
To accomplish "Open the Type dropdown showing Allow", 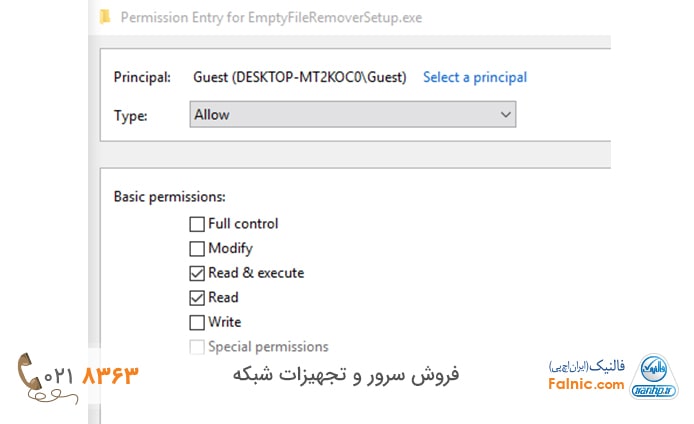I will pyautogui.click(x=352, y=115).
